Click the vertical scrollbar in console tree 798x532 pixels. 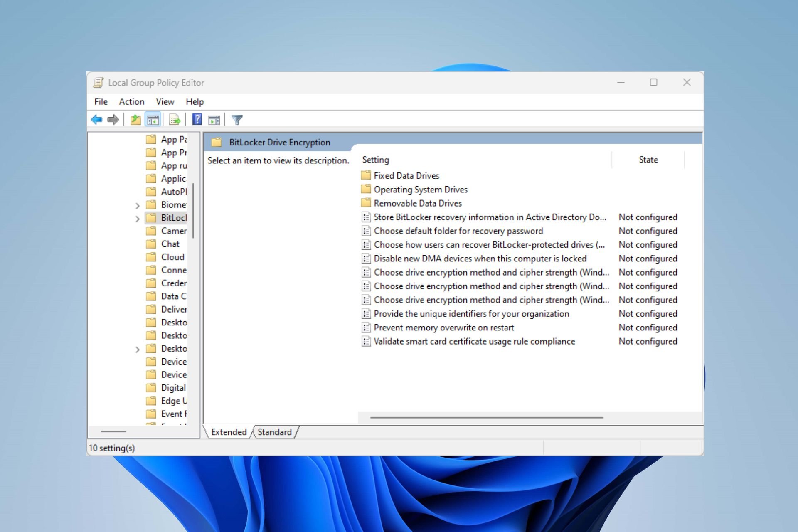pyautogui.click(x=193, y=210)
